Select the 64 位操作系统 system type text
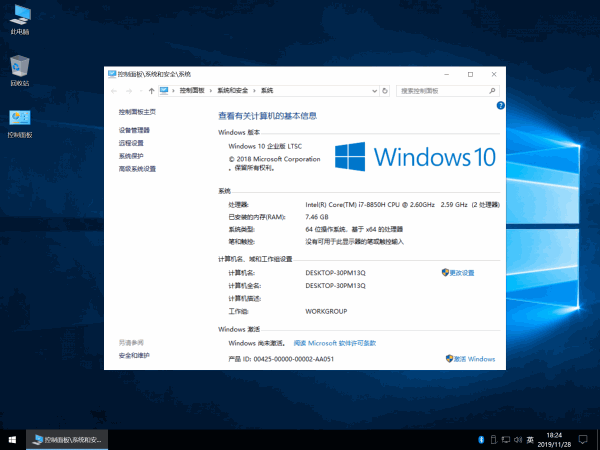This screenshot has width=600, height=450. 354,229
